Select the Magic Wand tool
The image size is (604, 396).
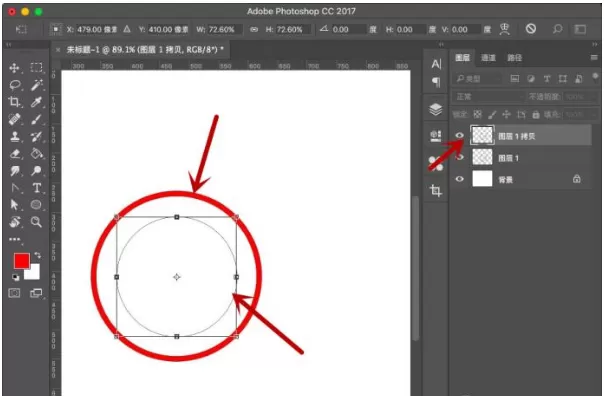tap(37, 84)
